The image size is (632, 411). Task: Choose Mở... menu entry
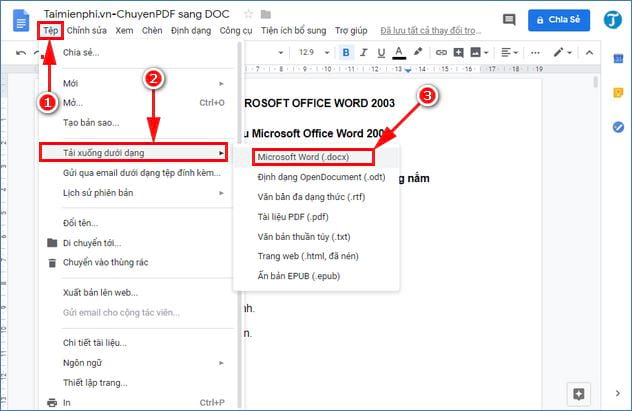coord(137,103)
